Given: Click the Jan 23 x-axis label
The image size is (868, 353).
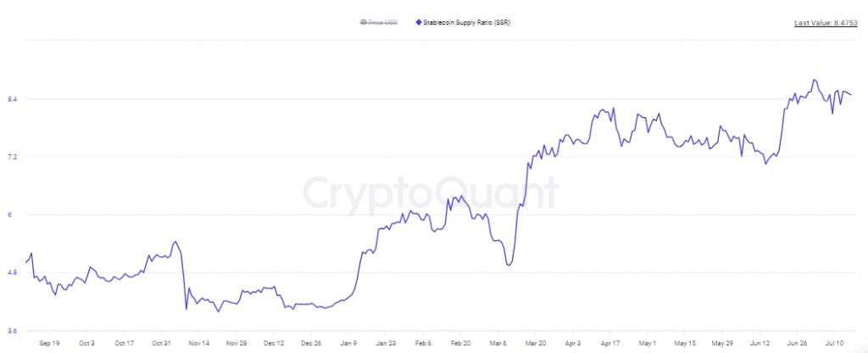Looking at the screenshot, I should pos(385,345).
